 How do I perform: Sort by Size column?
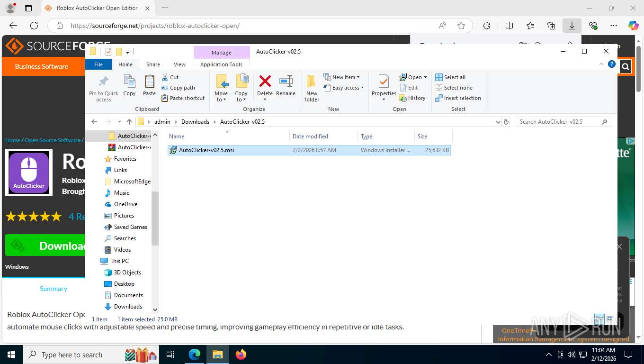click(x=433, y=136)
